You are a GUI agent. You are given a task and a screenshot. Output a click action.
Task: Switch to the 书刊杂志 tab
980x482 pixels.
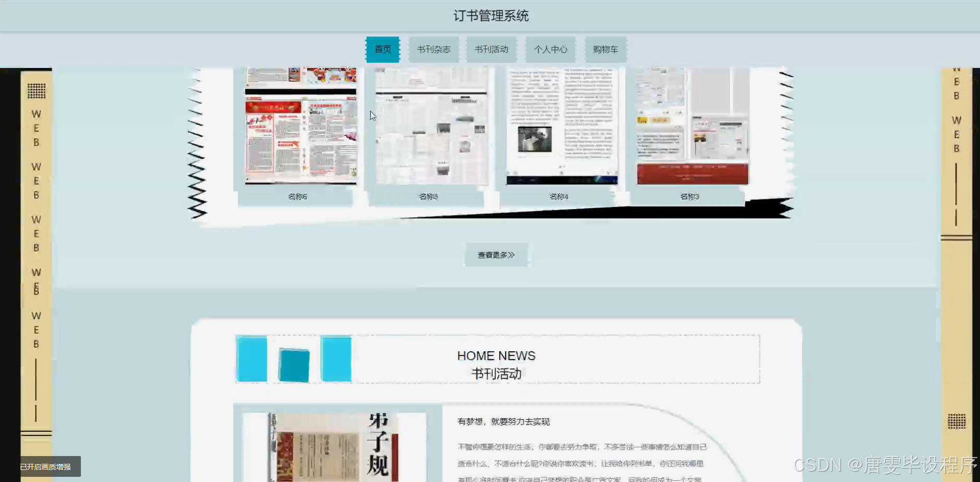[434, 49]
